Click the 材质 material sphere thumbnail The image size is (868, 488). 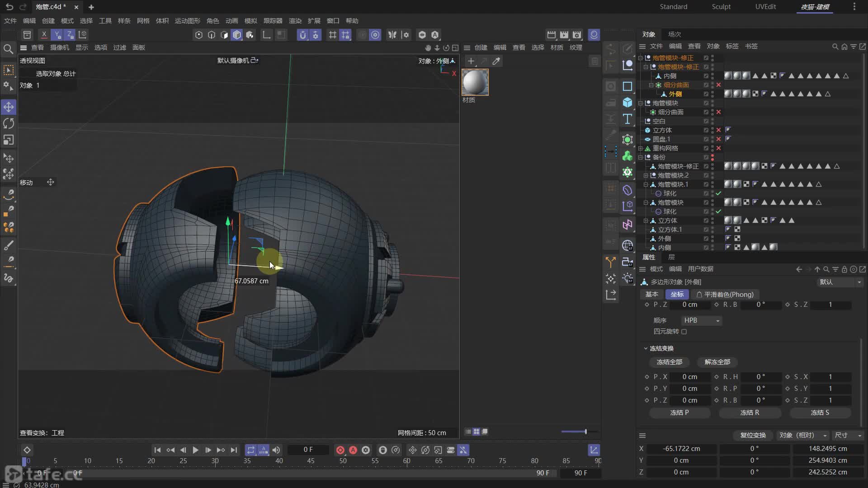[x=475, y=82]
